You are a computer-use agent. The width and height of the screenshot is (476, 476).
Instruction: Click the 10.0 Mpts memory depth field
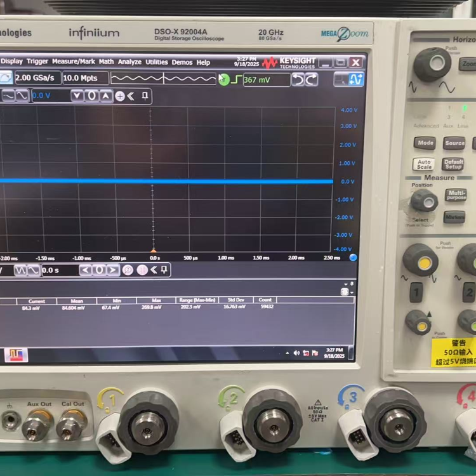(x=85, y=78)
